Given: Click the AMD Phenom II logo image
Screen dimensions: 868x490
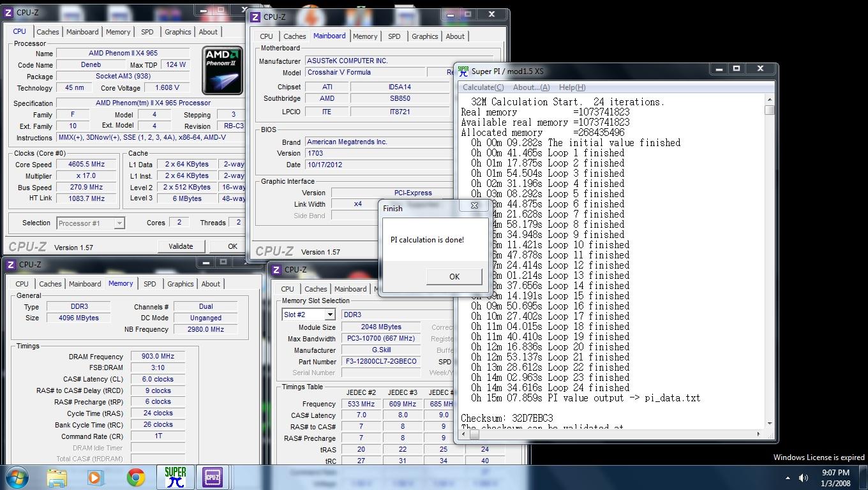Looking at the screenshot, I should [x=223, y=70].
